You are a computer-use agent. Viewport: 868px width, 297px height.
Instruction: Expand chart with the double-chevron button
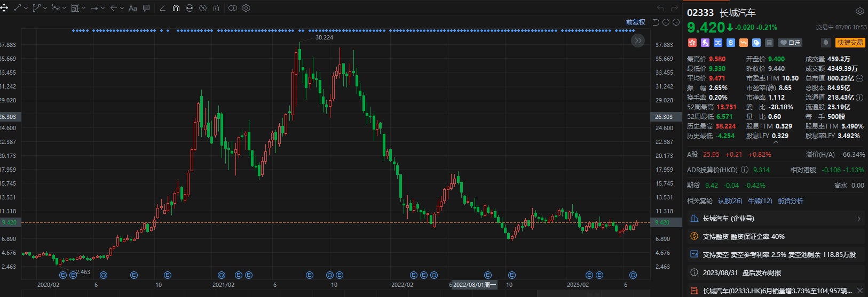637,41
